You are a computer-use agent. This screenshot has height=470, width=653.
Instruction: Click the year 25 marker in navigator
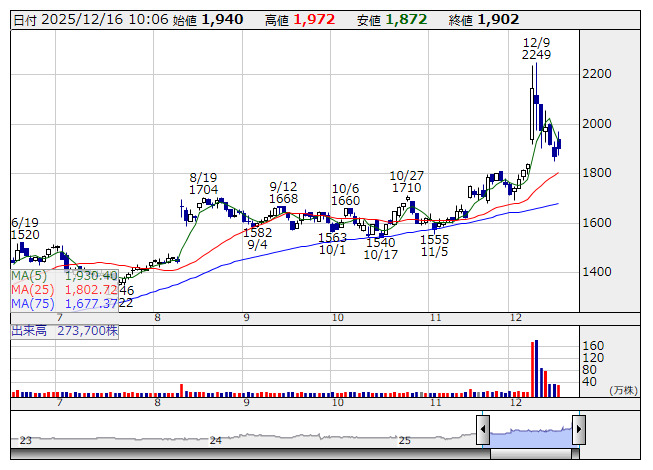(x=405, y=440)
